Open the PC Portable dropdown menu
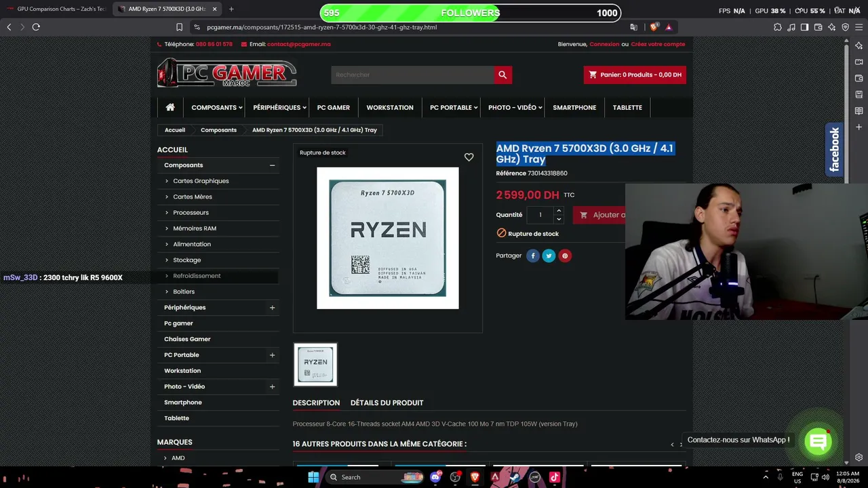Image resolution: width=868 pixels, height=488 pixels. (x=454, y=107)
